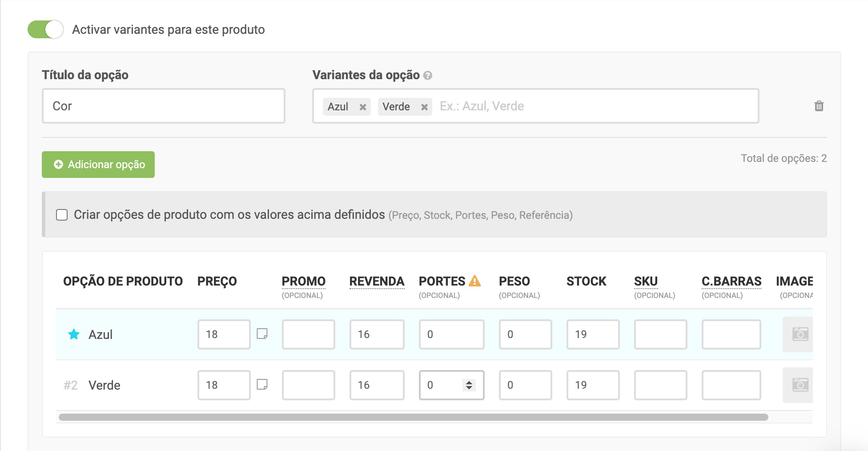
Task: Click the SKU column header
Action: (646, 282)
